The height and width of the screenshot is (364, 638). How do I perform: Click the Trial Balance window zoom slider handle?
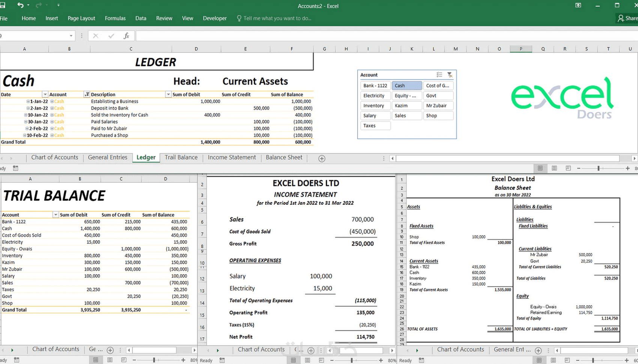(154, 360)
